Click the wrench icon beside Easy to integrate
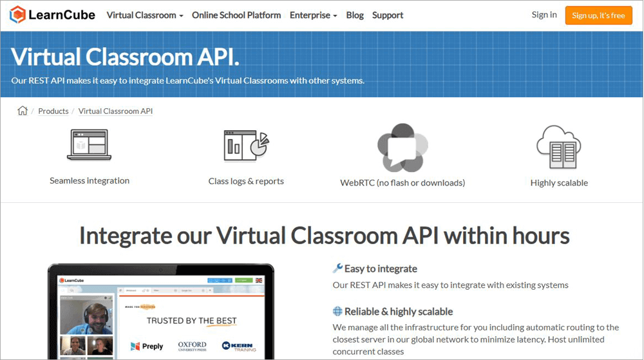 click(x=337, y=269)
